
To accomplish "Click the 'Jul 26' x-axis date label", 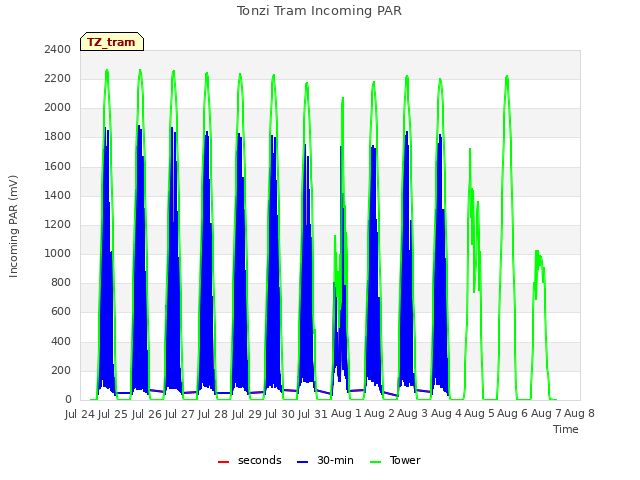I will [147, 414].
